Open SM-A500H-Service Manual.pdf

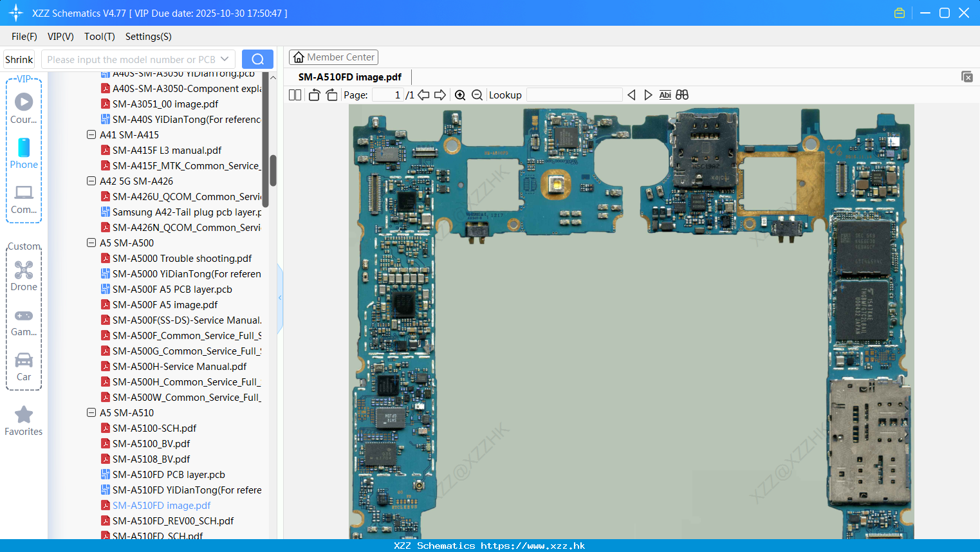[x=173, y=366]
